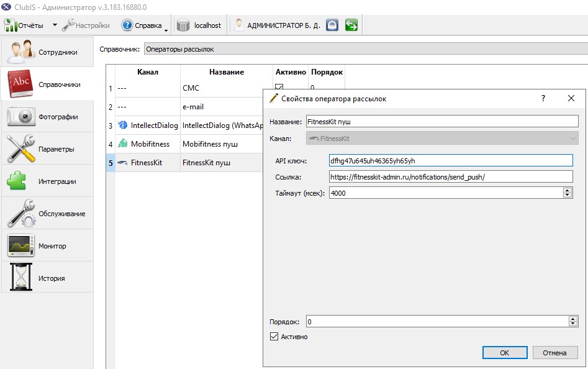Click the ClubIS application icon in title bar
Image resolution: width=588 pixels, height=369 pixels.
click(6, 7)
